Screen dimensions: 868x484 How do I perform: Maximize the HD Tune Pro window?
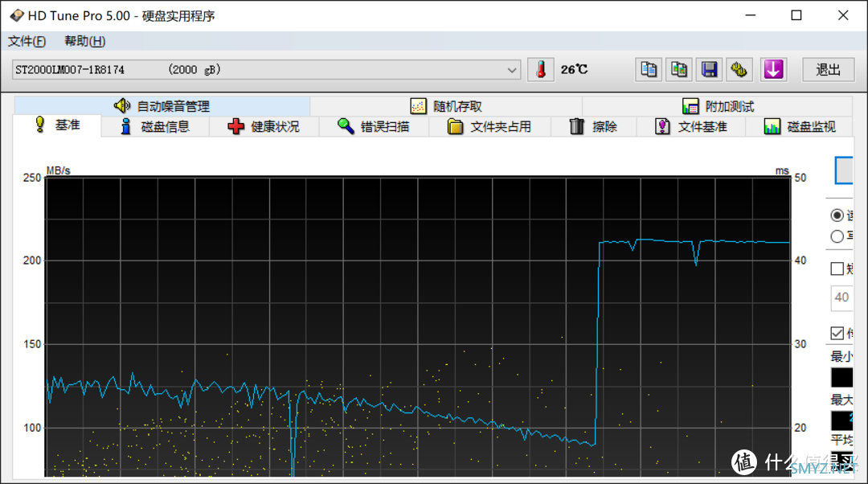[796, 15]
